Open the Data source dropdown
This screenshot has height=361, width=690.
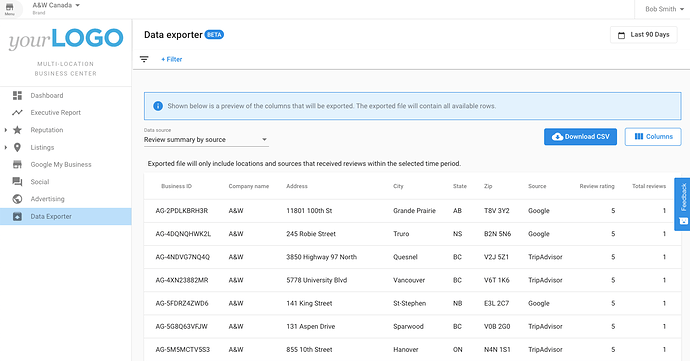206,140
